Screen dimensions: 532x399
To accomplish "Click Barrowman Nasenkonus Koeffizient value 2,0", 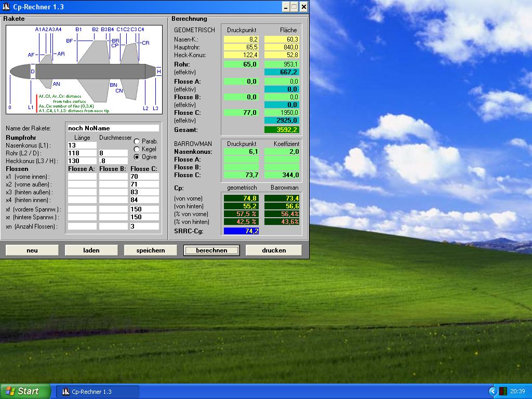I will [282, 152].
